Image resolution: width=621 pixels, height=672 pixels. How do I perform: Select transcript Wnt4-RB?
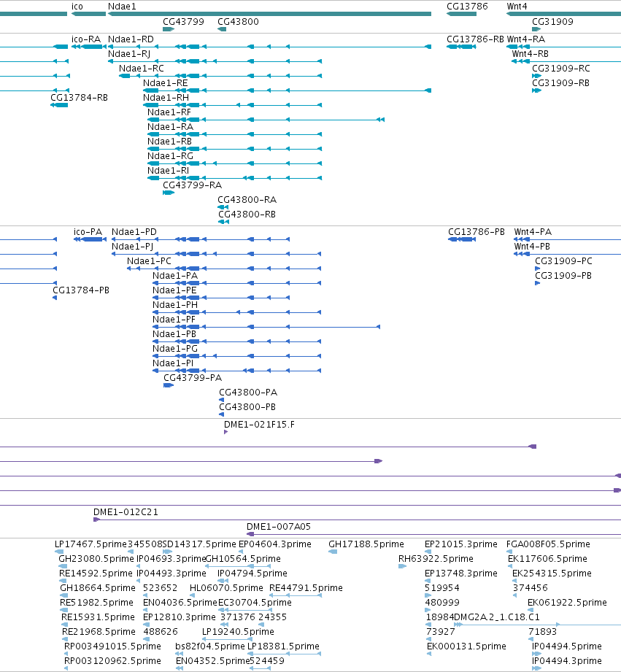(x=566, y=61)
